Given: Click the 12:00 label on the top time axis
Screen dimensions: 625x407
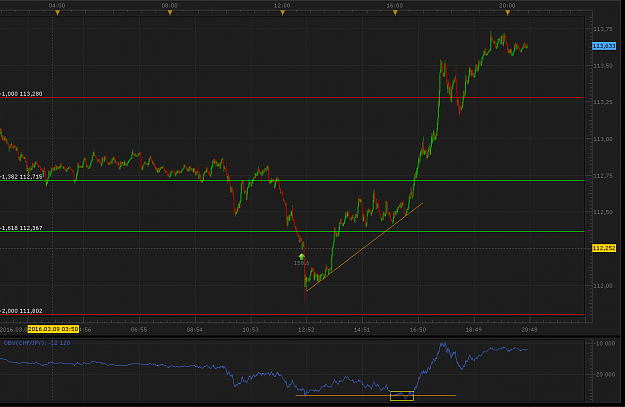Looking at the screenshot, I should pyautogui.click(x=282, y=6).
